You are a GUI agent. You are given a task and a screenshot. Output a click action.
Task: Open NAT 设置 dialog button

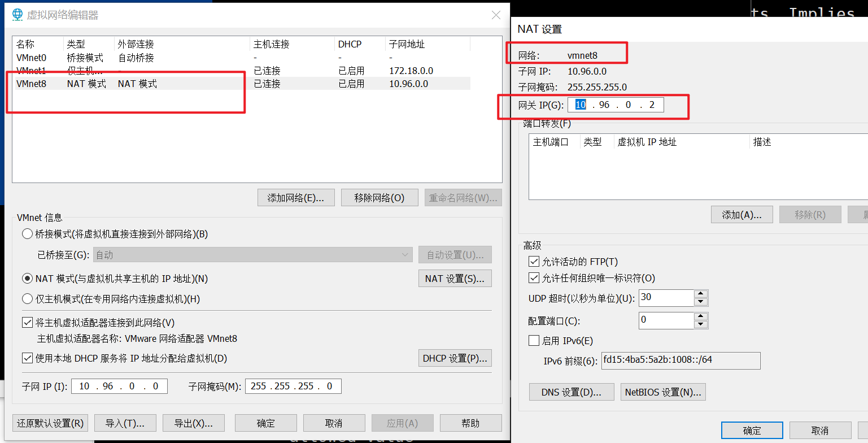(x=455, y=279)
